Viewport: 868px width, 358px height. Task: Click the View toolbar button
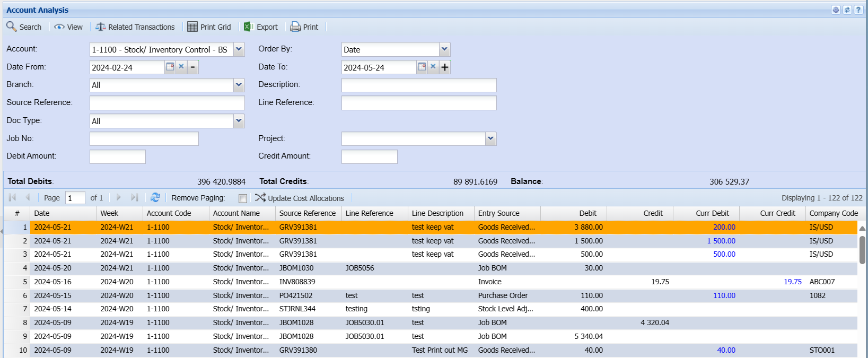[69, 27]
